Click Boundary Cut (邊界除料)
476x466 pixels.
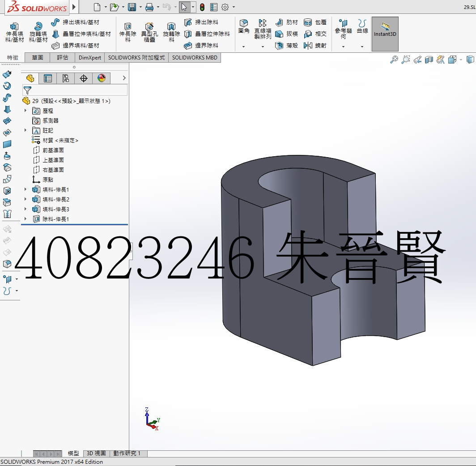(x=201, y=46)
